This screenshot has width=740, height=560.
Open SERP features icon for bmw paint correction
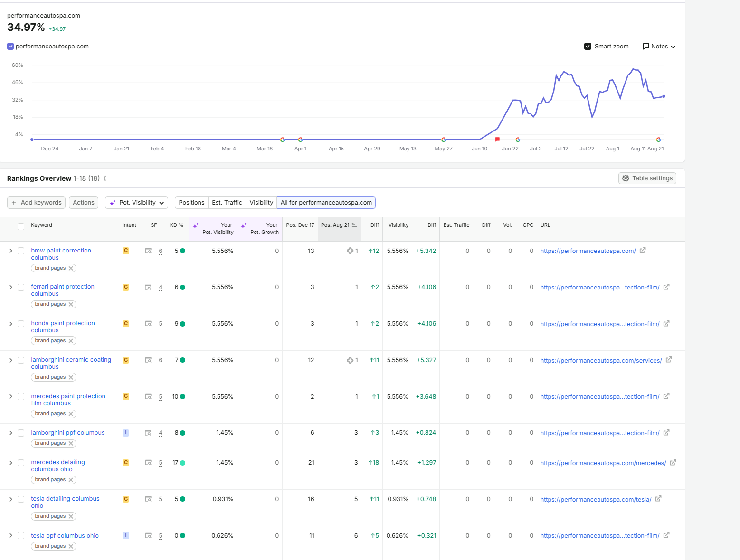click(x=148, y=251)
